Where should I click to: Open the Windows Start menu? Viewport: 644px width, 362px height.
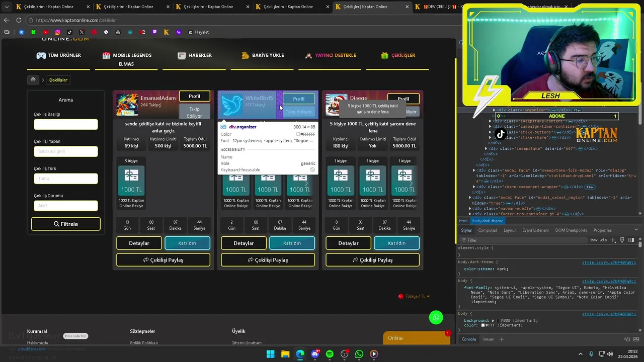point(270,354)
